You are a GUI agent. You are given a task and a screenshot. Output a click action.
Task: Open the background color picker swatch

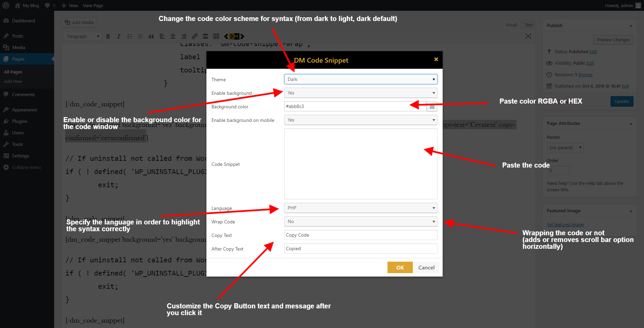click(432, 107)
